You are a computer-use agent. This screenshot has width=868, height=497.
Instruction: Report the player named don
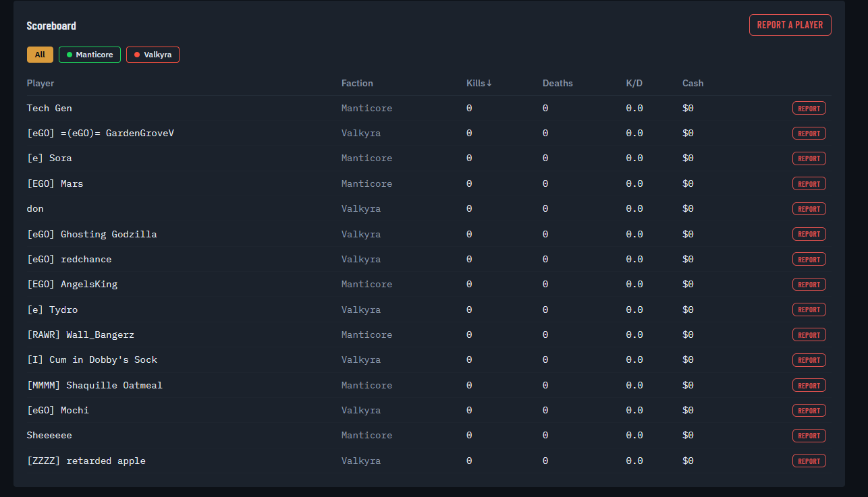(x=809, y=208)
